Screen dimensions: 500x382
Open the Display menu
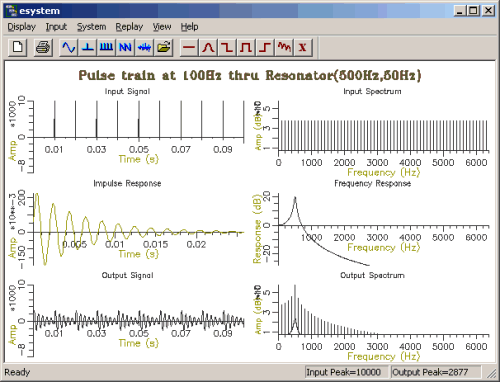pyautogui.click(x=22, y=27)
